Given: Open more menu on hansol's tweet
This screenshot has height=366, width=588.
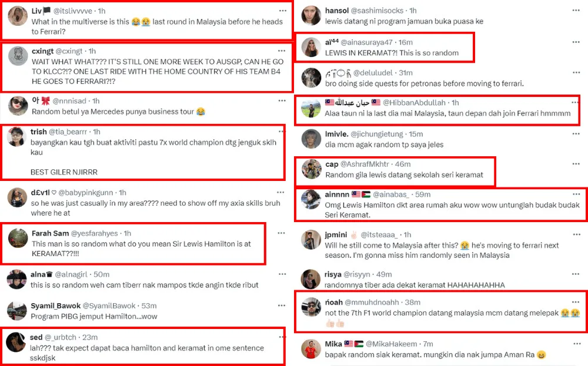Looking at the screenshot, I should pyautogui.click(x=573, y=11).
